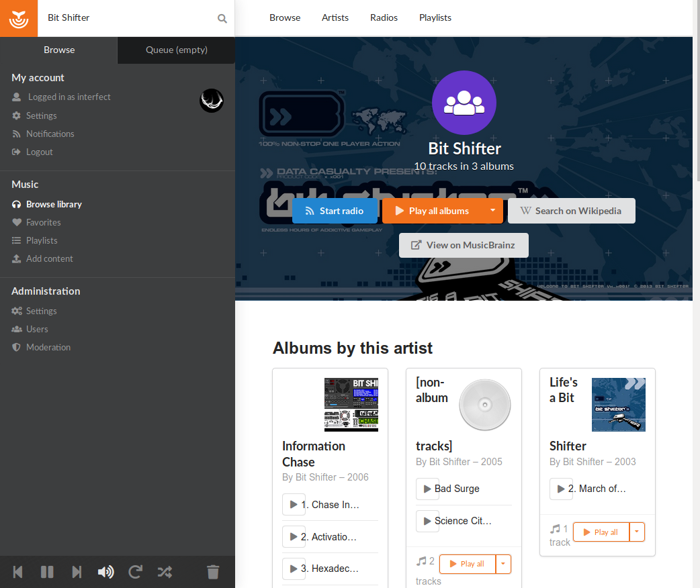Viewport: 700px width, 588px height.
Task: Open [non-album tracks] disc cover
Action: pyautogui.click(x=485, y=405)
